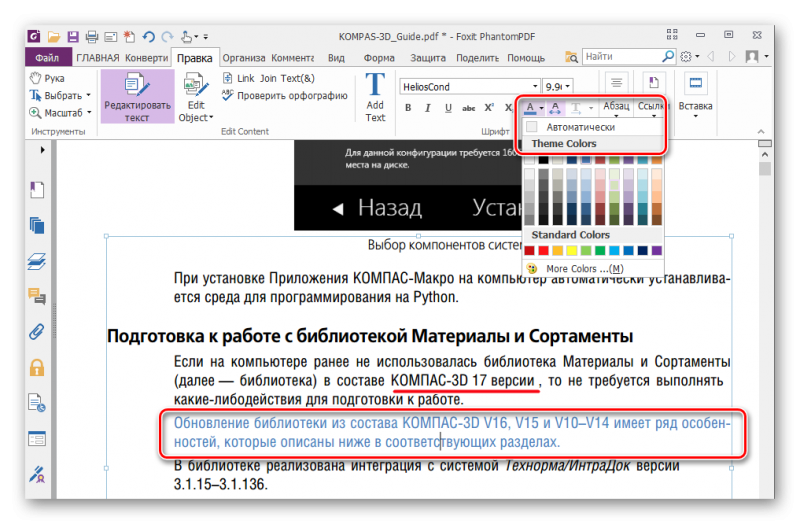The height and width of the screenshot is (524, 800).
Task: Expand the Масштаб dropdown
Action: coord(89,112)
